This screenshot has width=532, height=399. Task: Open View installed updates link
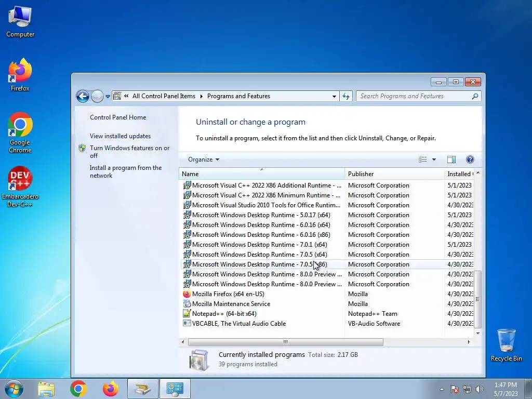tap(120, 136)
